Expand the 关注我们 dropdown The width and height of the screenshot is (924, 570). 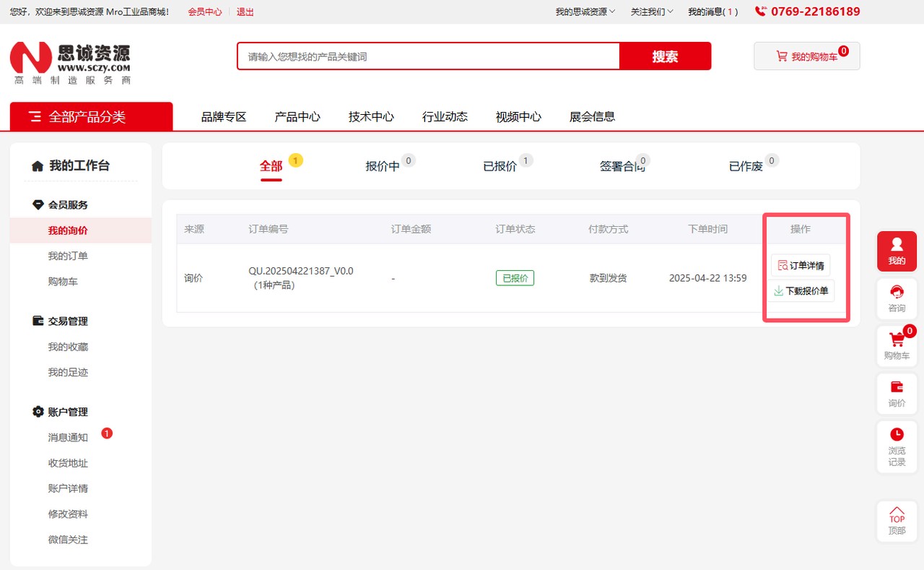[651, 12]
